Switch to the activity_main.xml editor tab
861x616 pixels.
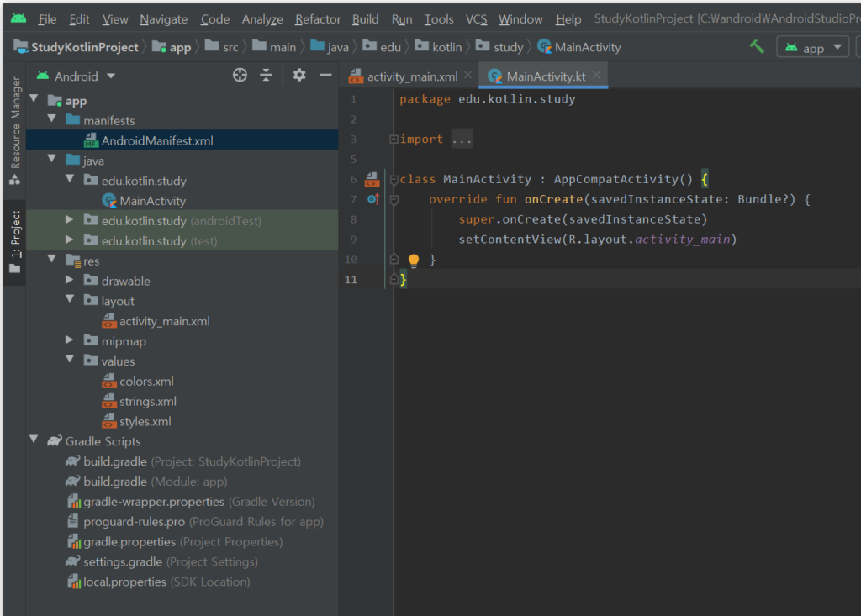(411, 76)
